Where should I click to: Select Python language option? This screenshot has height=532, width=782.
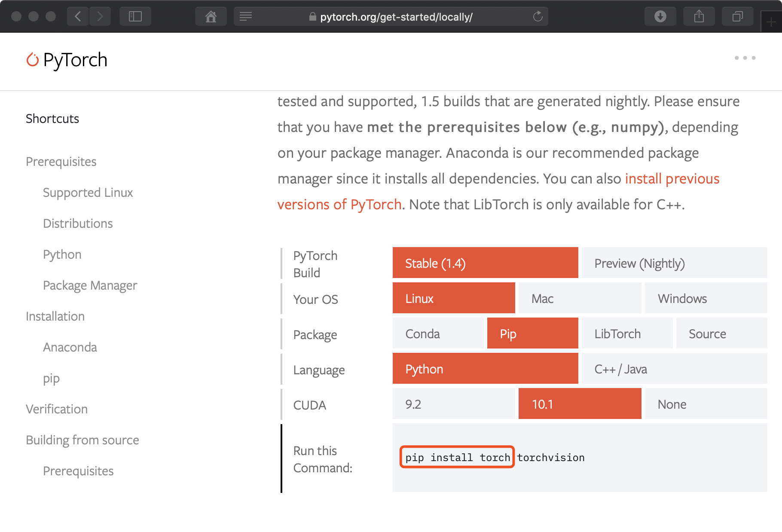click(486, 369)
